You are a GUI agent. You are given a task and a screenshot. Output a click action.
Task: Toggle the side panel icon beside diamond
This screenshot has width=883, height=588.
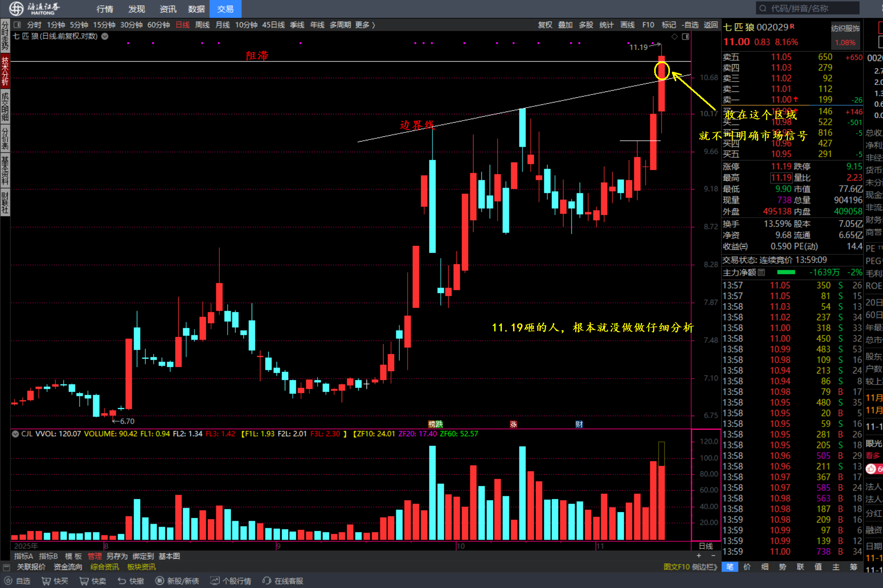686,37
